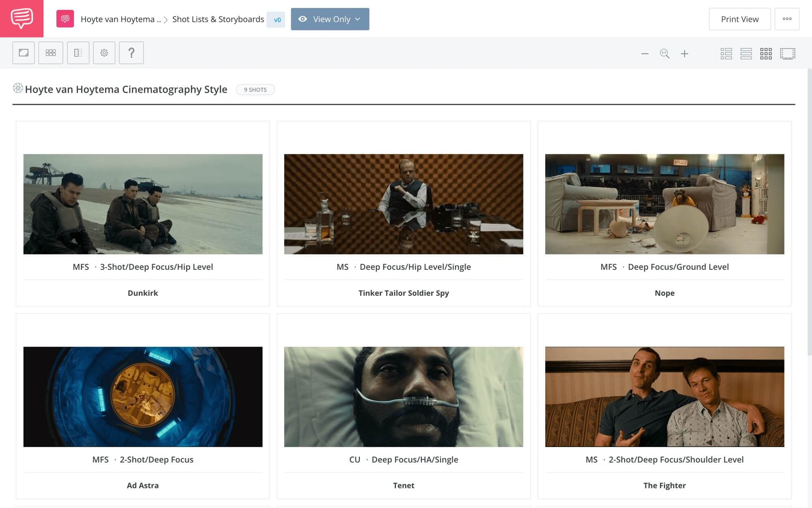Click MFS label on Dunkirk card

81,267
